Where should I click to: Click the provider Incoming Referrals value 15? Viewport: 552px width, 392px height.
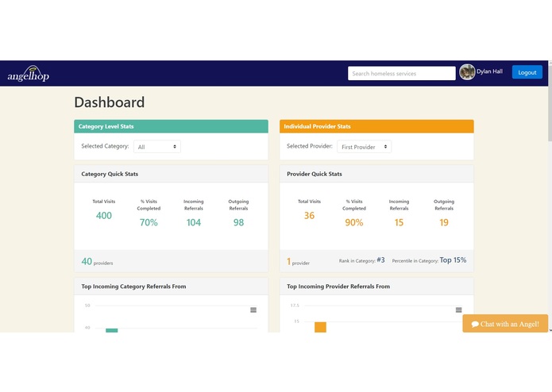coord(399,222)
